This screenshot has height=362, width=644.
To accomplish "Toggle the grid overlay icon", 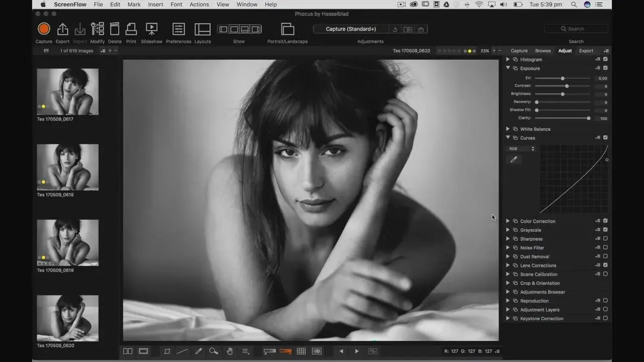I will coord(301,351).
